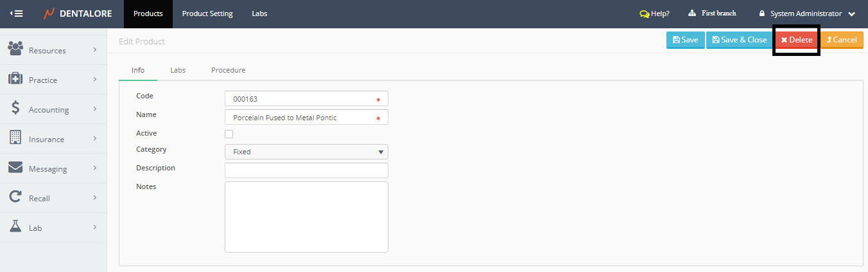The image size is (868, 272).
Task: Open the Category dropdown showing Fixed
Action: coord(306,152)
